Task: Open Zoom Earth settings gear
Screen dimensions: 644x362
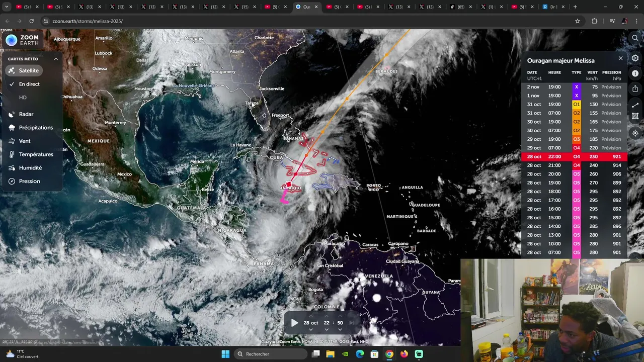Action: pyautogui.click(x=635, y=58)
